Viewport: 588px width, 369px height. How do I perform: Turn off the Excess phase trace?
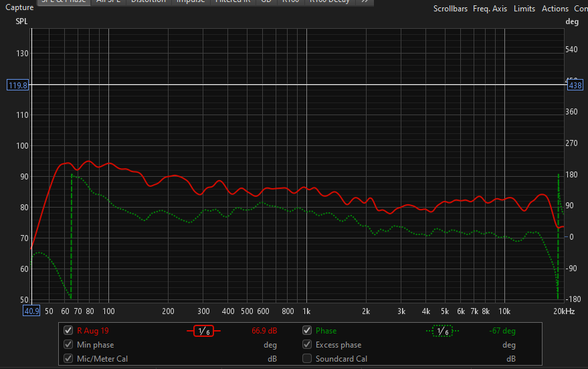[x=307, y=345]
